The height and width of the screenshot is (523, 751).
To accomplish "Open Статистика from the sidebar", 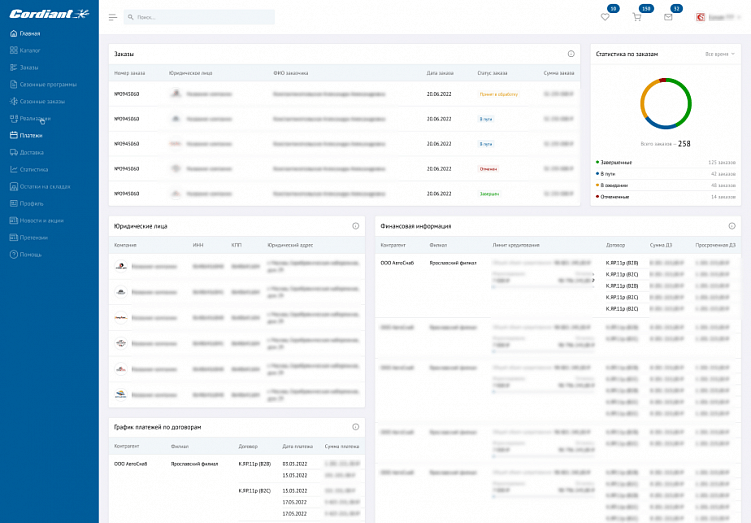I will pyautogui.click(x=34, y=169).
